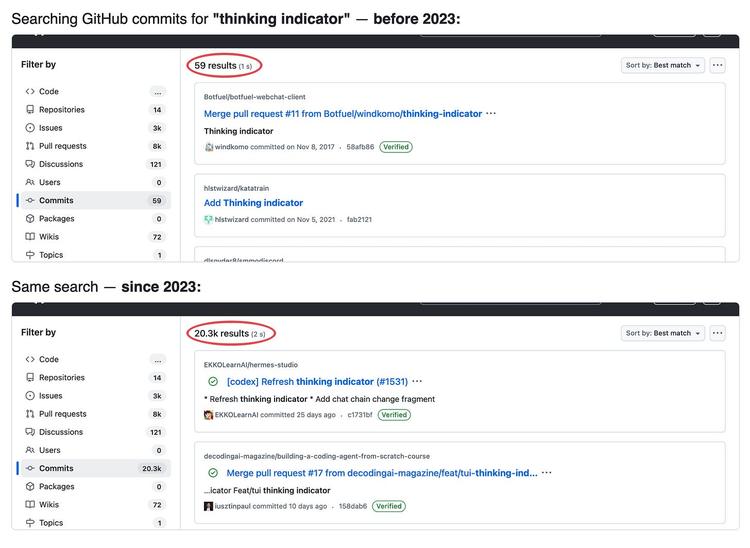Select Repositories filter in top search panel
This screenshot has height=548, width=750.
coord(94,110)
